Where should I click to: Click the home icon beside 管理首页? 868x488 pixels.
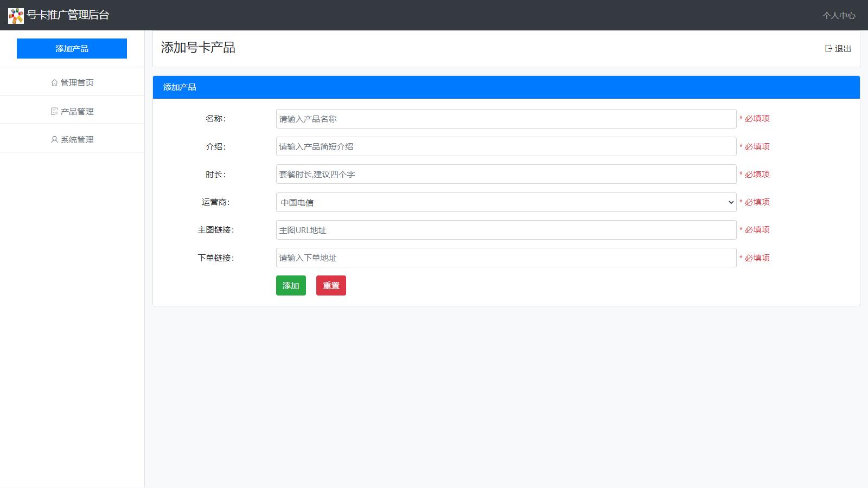[54, 83]
